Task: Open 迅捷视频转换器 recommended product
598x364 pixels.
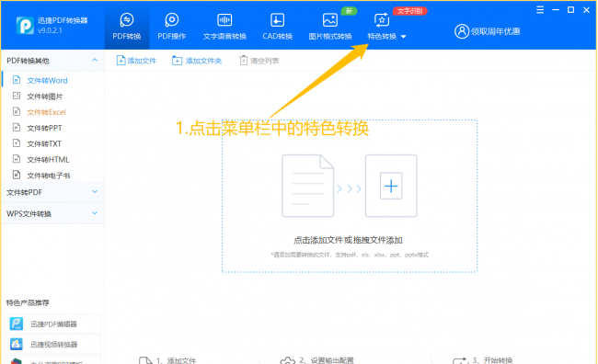Action: tap(52, 344)
